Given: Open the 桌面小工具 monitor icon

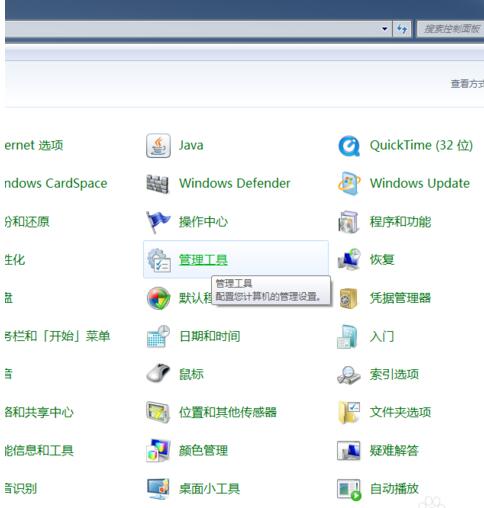Looking at the screenshot, I should point(158,489).
